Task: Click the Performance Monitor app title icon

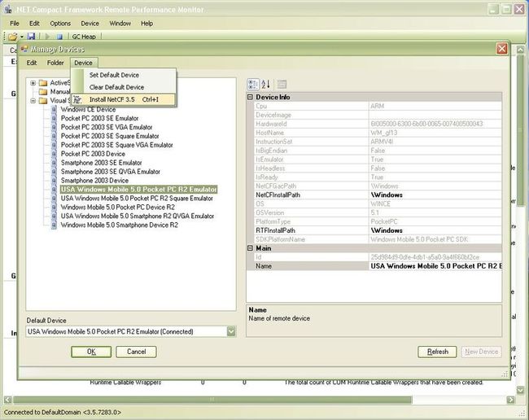Action: pyautogui.click(x=8, y=10)
